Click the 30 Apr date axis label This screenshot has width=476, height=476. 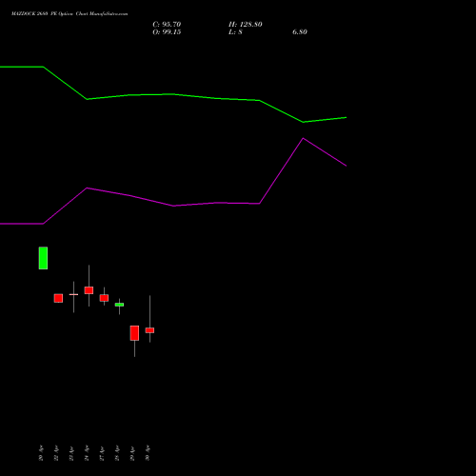(x=148, y=453)
